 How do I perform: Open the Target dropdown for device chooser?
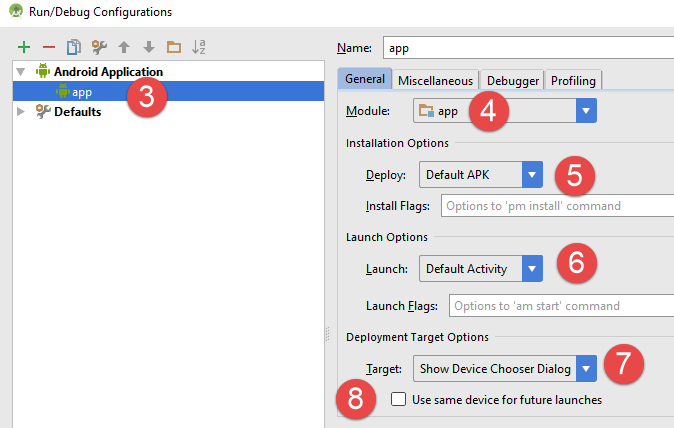(x=586, y=369)
